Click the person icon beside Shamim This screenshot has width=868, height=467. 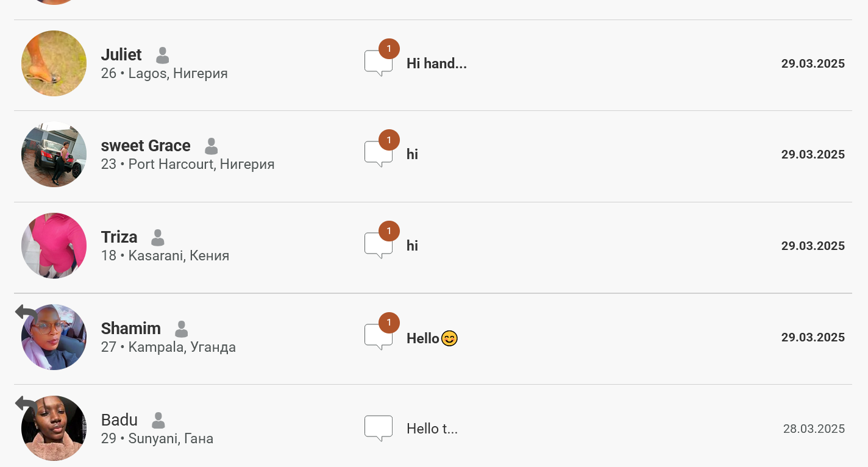[182, 329]
